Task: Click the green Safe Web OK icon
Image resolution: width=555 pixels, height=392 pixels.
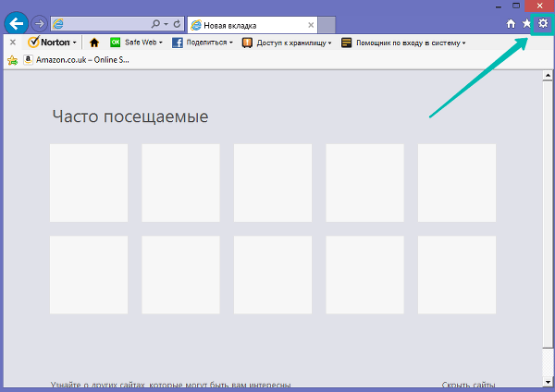Action: [x=116, y=43]
